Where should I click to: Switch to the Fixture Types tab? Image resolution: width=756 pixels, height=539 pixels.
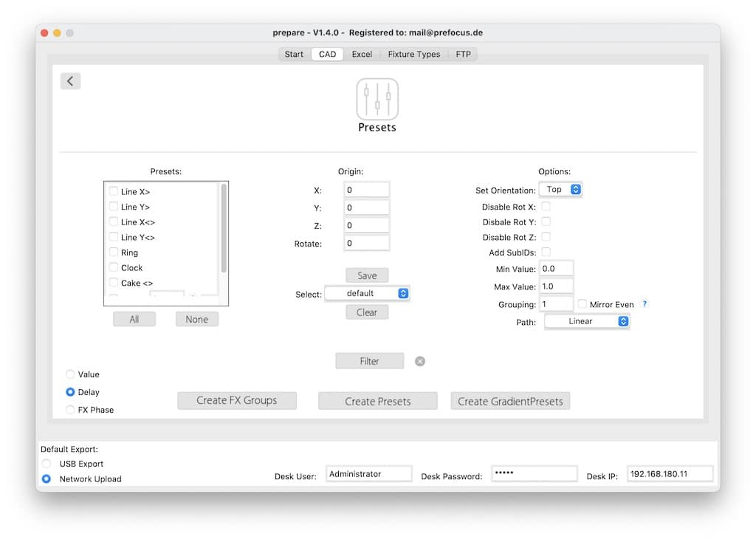[x=413, y=54]
